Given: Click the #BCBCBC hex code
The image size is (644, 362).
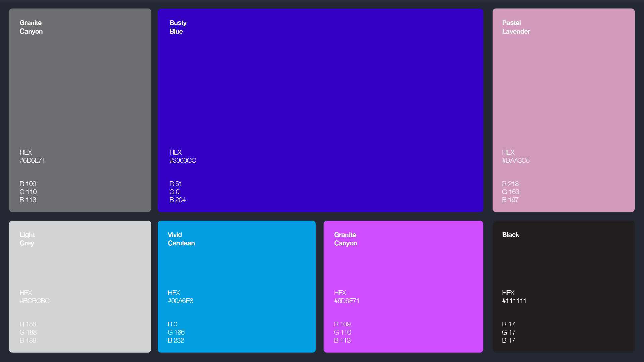Looking at the screenshot, I should point(35,301).
